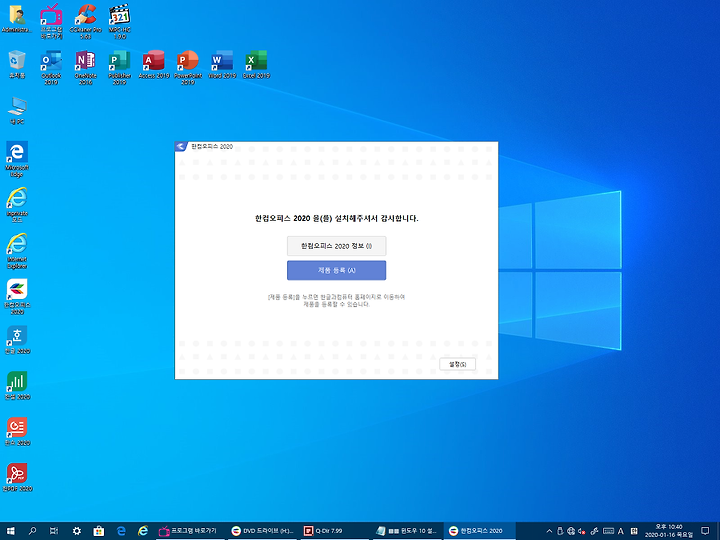Toggle the IME A input mode indicator
The image size is (720, 540).
point(621,531)
